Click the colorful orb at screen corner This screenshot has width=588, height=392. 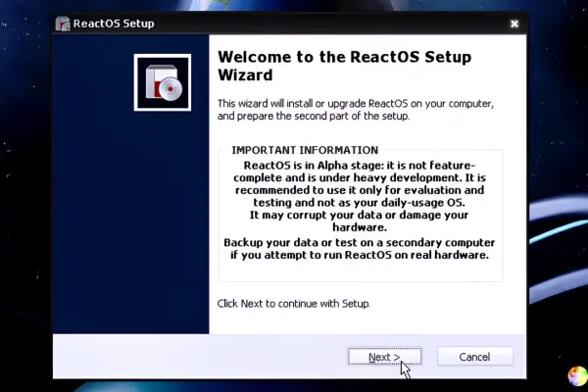point(578,376)
